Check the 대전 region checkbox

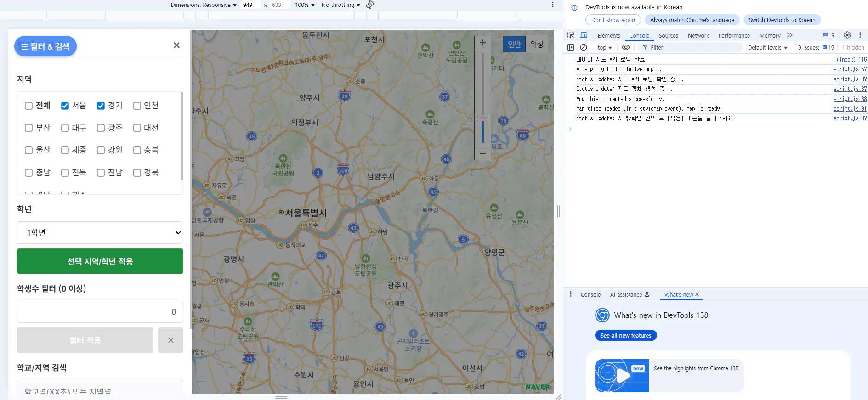tap(137, 128)
